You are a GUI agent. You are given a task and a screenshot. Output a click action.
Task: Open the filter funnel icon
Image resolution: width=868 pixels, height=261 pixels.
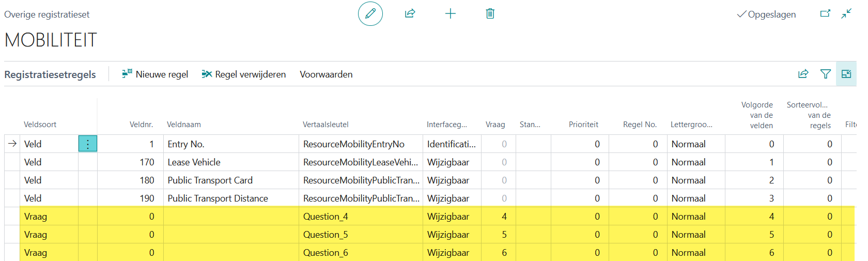[825, 74]
